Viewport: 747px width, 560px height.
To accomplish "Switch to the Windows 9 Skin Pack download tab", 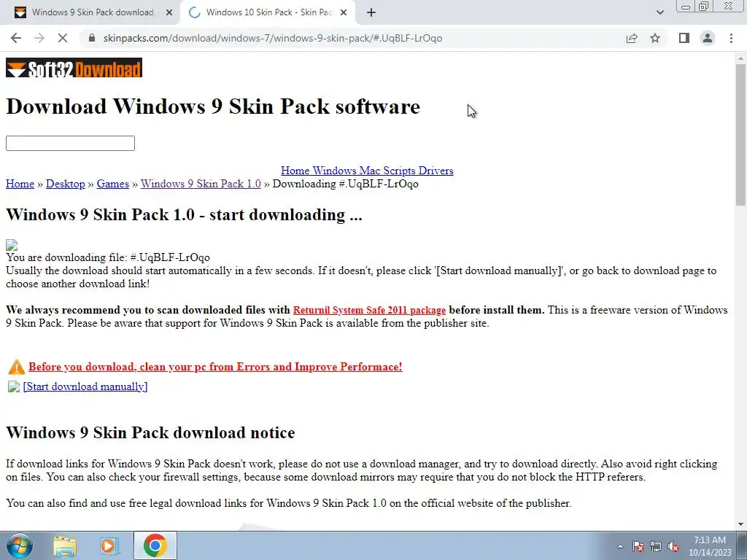I will click(x=90, y=13).
